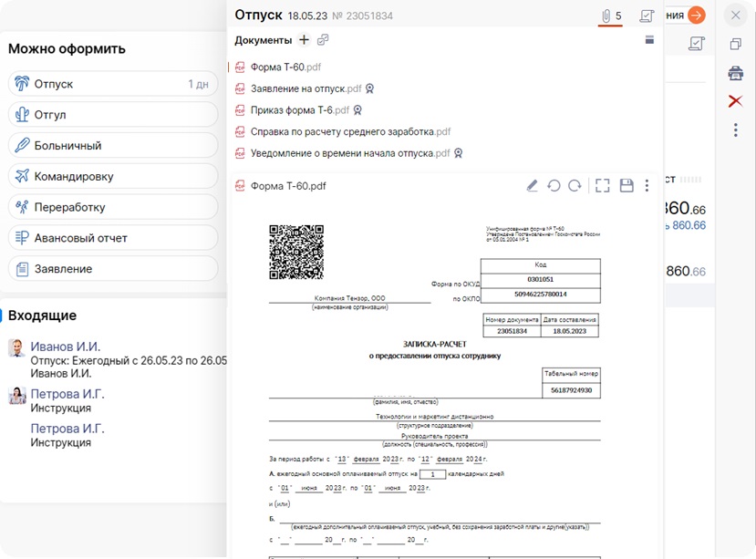Open Справка по расчету среднего заработка.pdf
756x559 pixels.
tap(350, 131)
